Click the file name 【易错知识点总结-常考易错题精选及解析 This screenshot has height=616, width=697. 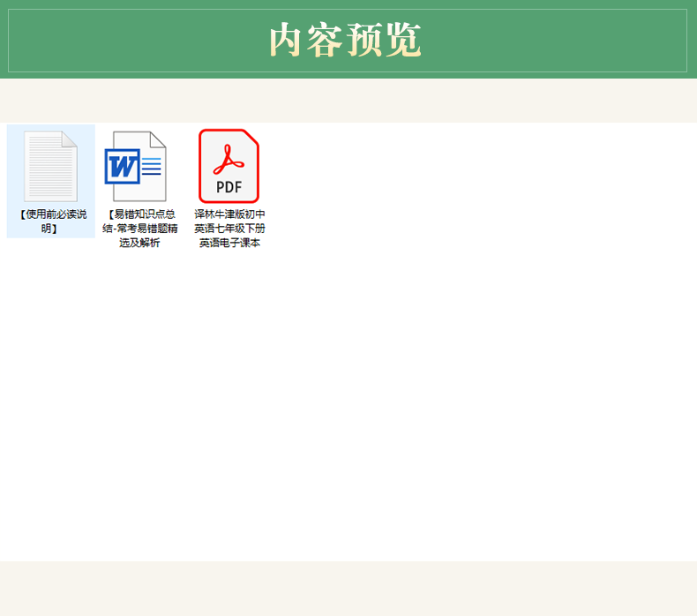[x=140, y=229]
